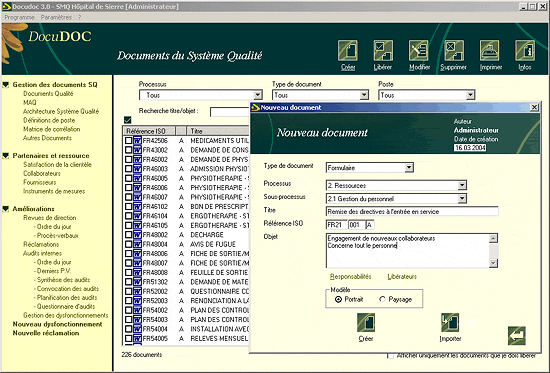
Task: Click the Objet scrollbar down arrow
Action: click(493, 263)
